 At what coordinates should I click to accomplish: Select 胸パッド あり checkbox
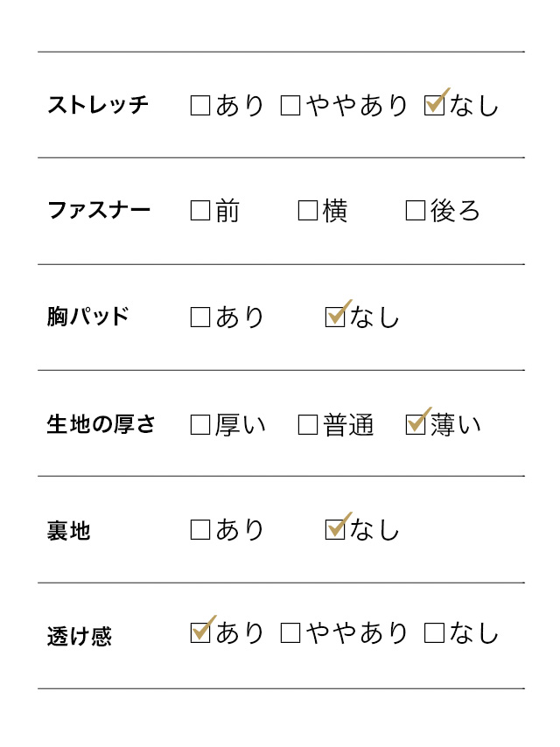click(x=200, y=318)
